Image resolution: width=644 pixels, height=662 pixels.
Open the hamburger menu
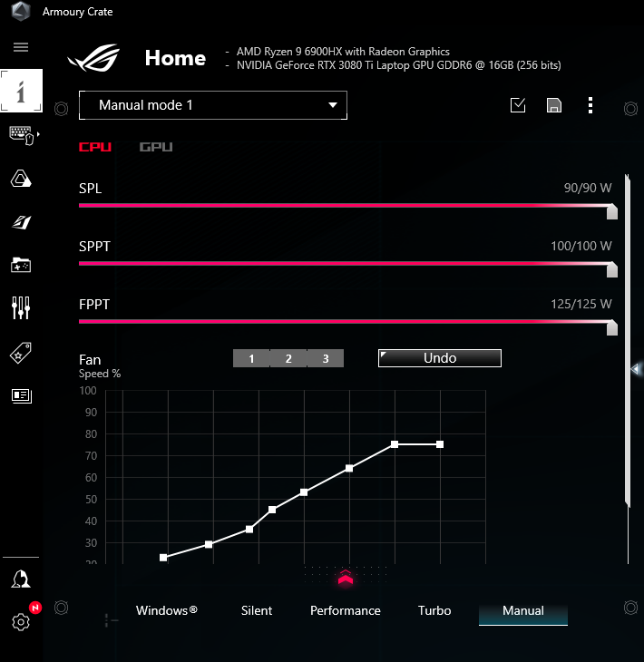tap(21, 47)
